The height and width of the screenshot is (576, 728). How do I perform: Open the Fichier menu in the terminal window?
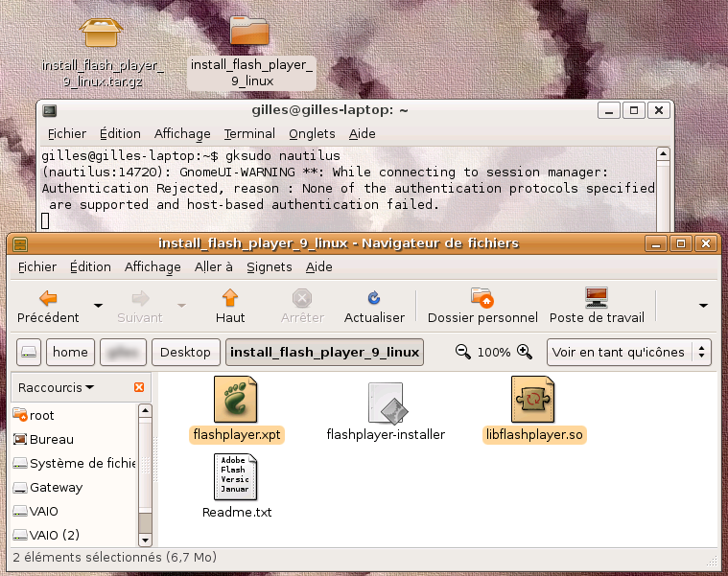pos(67,134)
